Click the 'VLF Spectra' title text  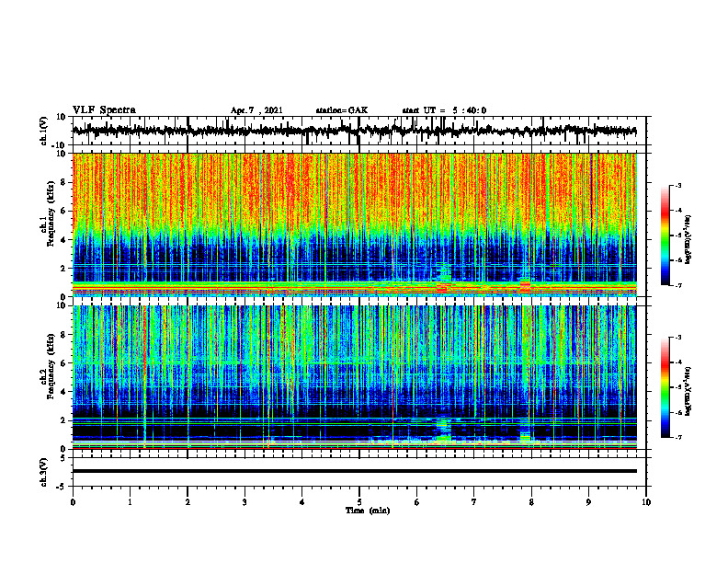[x=104, y=110]
